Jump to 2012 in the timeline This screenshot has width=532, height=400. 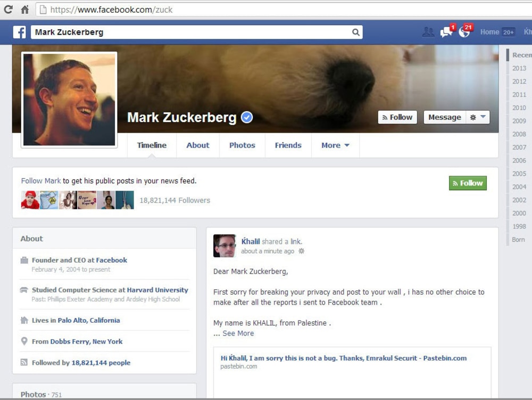[x=519, y=81]
